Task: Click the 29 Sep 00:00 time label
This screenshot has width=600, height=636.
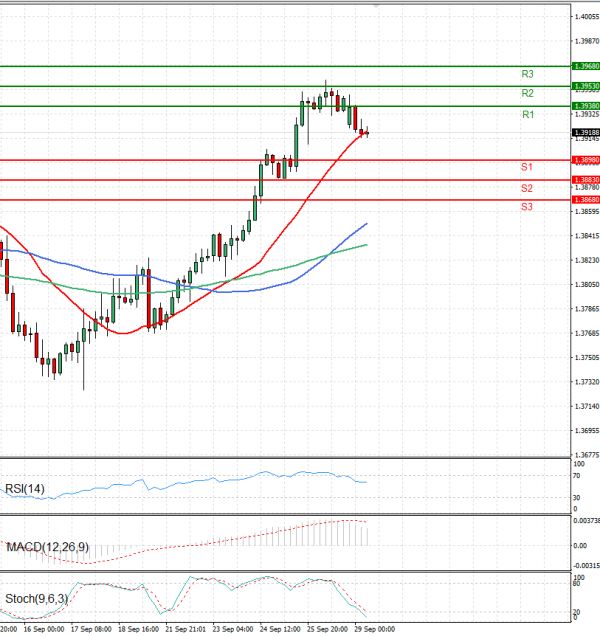Action: point(375,629)
